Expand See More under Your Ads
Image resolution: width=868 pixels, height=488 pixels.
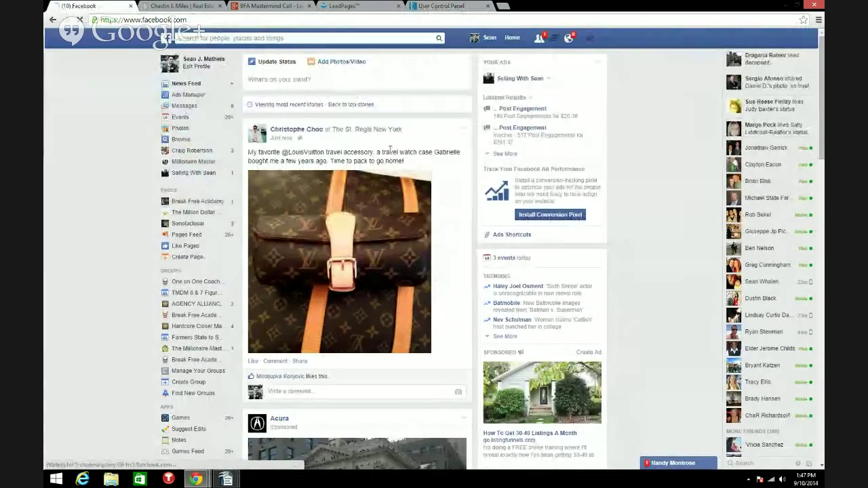(x=505, y=154)
